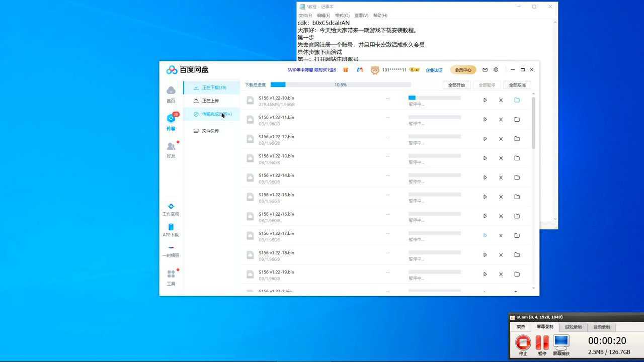Cancel download of S156 v1.22-11.bin
The image size is (644, 362).
pyautogui.click(x=501, y=120)
